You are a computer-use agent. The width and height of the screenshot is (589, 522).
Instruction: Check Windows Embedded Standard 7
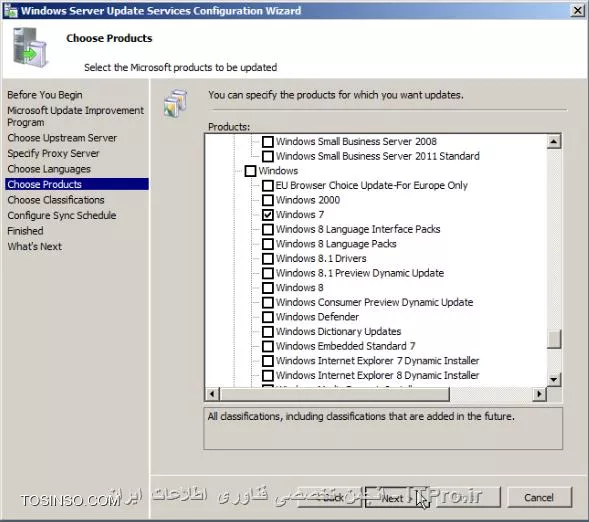pos(268,346)
